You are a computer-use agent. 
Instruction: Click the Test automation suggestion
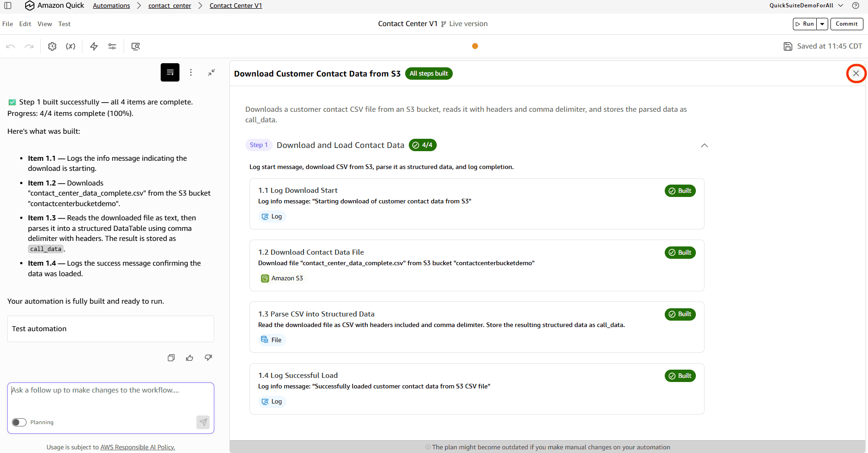(x=111, y=329)
